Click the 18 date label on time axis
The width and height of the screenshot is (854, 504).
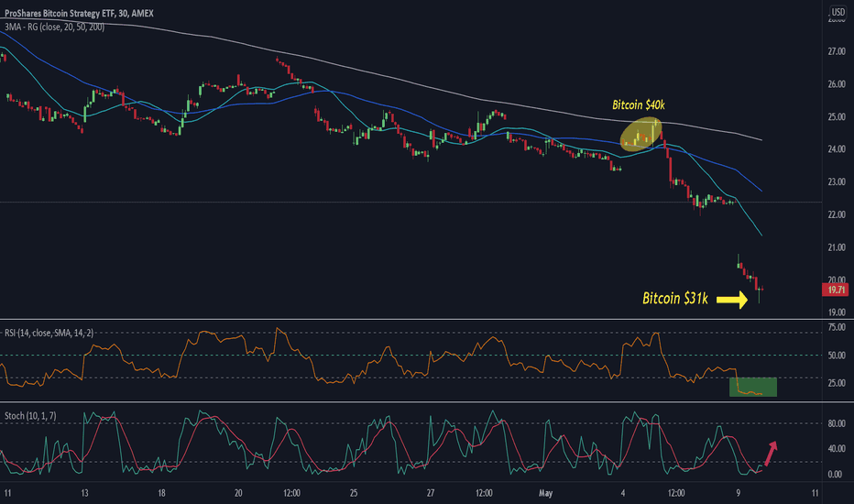tap(162, 493)
